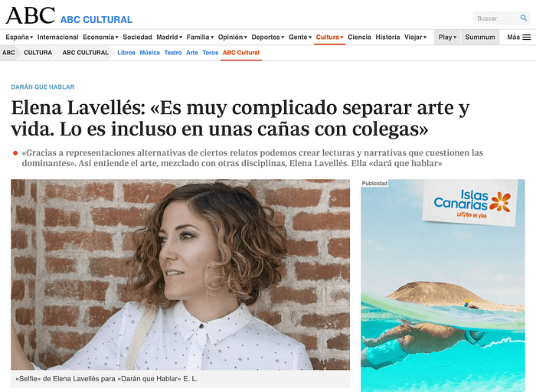536x392 pixels.
Task: Expand the España dropdown
Action: click(19, 37)
